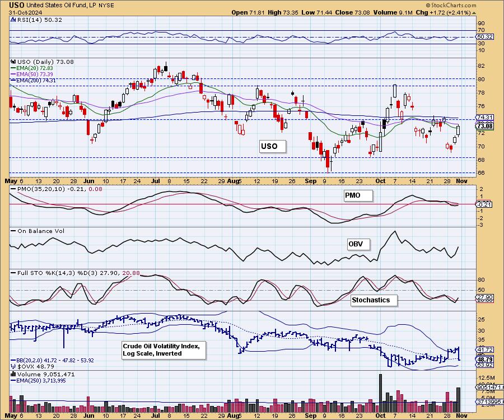Click the Close 73.08 header value

point(352,12)
